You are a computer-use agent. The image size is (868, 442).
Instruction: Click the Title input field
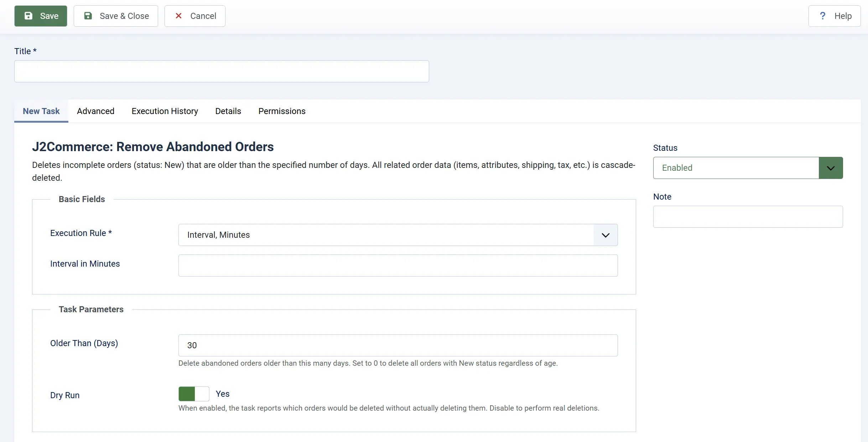click(x=222, y=71)
